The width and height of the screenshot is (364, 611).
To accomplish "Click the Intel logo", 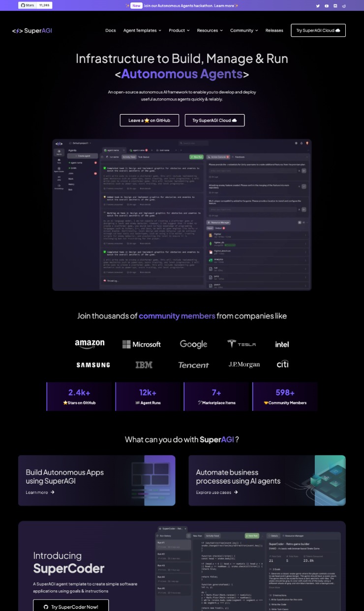I will tap(282, 344).
